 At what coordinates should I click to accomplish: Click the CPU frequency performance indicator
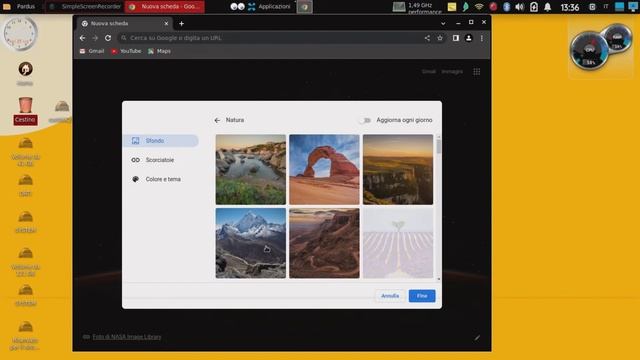pyautogui.click(x=417, y=7)
